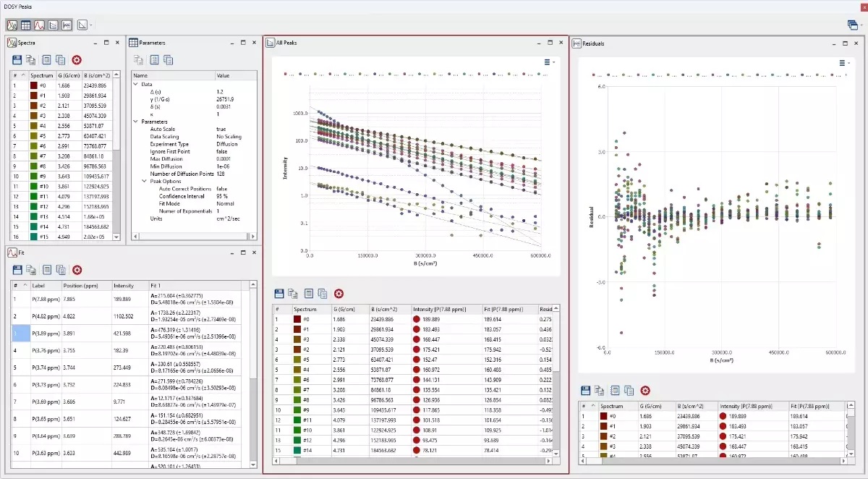Click the windows layout icon at top right
The image size is (868, 479).
[x=852, y=25]
